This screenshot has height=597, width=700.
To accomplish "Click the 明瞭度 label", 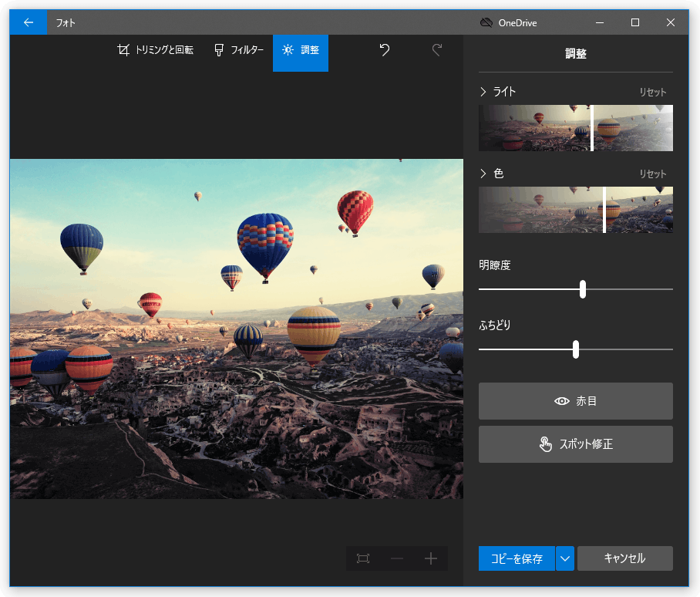I will pyautogui.click(x=495, y=265).
